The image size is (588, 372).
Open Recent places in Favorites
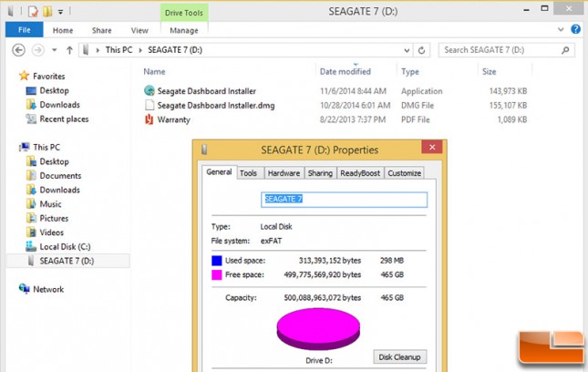64,119
